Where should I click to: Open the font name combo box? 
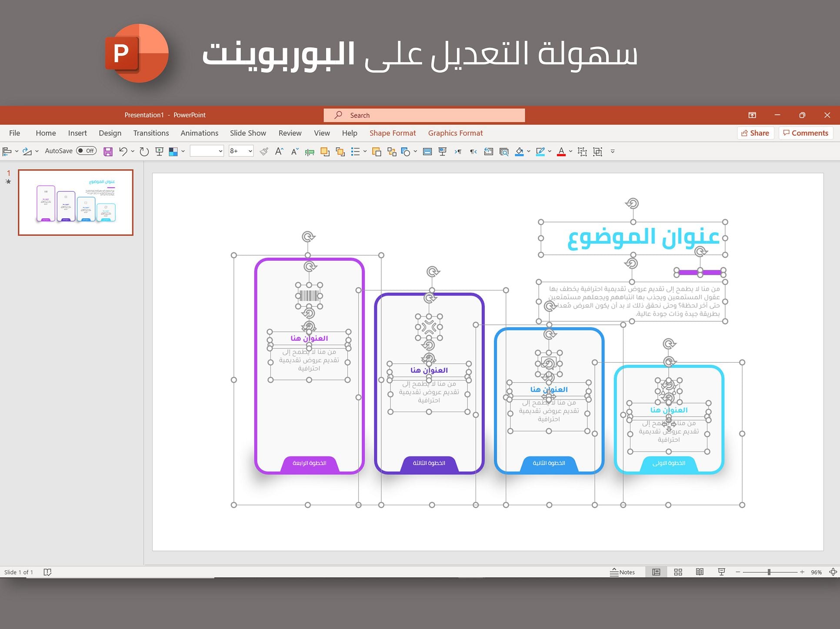tap(207, 151)
